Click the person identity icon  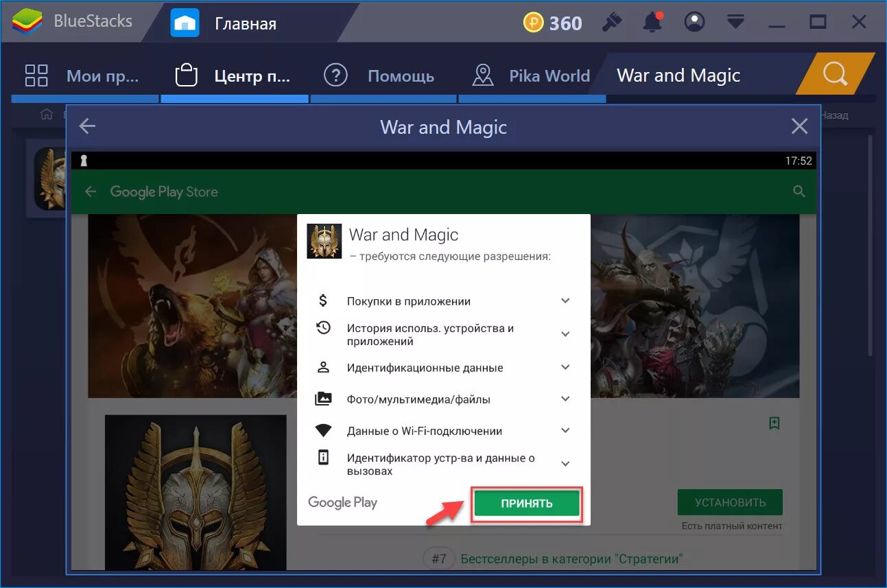pyautogui.click(x=323, y=367)
